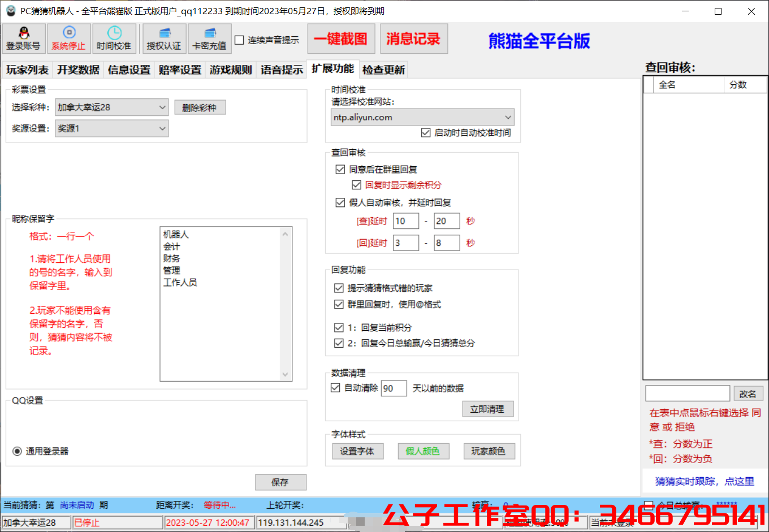
Task: Click the 保存 button
Action: click(280, 482)
